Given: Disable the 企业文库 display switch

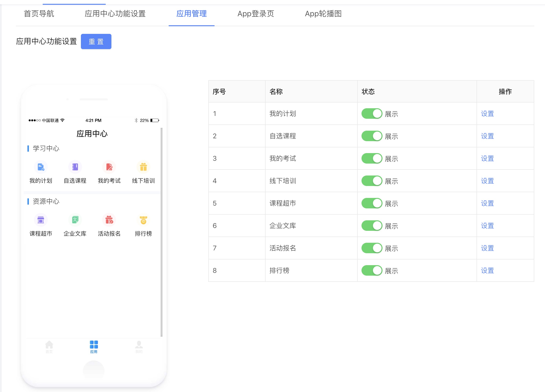Looking at the screenshot, I should click(372, 226).
